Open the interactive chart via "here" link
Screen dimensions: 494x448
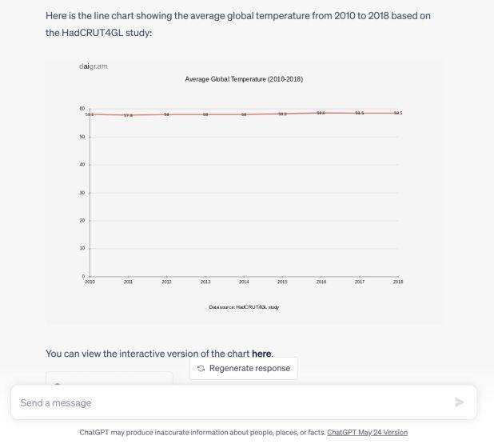pos(261,354)
